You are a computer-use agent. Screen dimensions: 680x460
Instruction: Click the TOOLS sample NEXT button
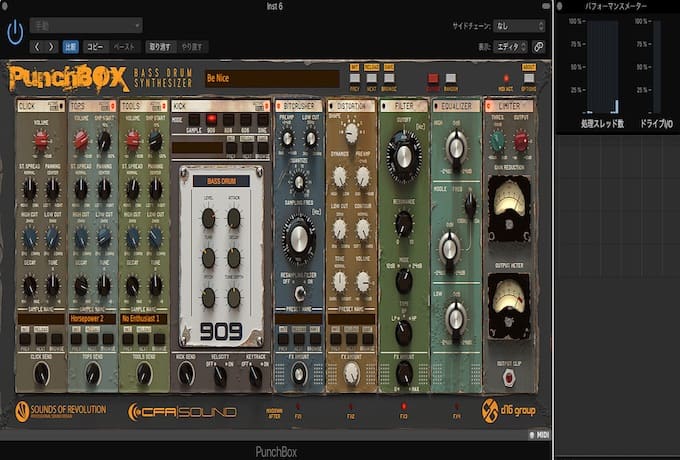click(144, 339)
